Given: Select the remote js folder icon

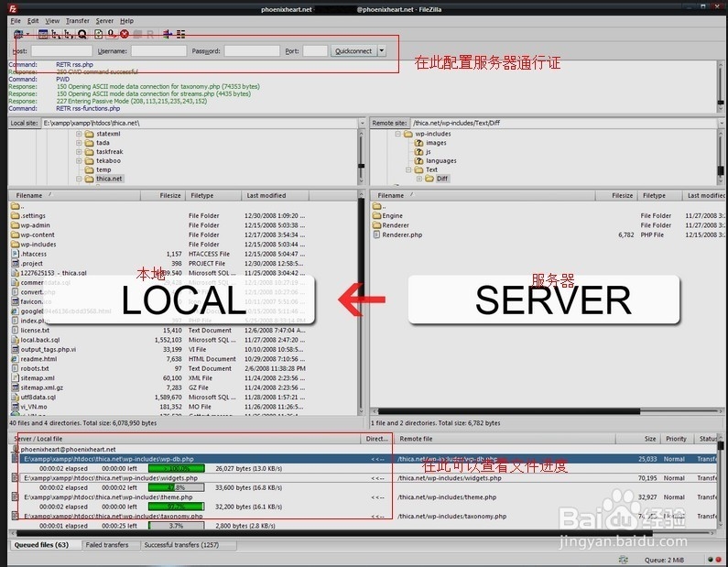Looking at the screenshot, I should tap(418, 152).
